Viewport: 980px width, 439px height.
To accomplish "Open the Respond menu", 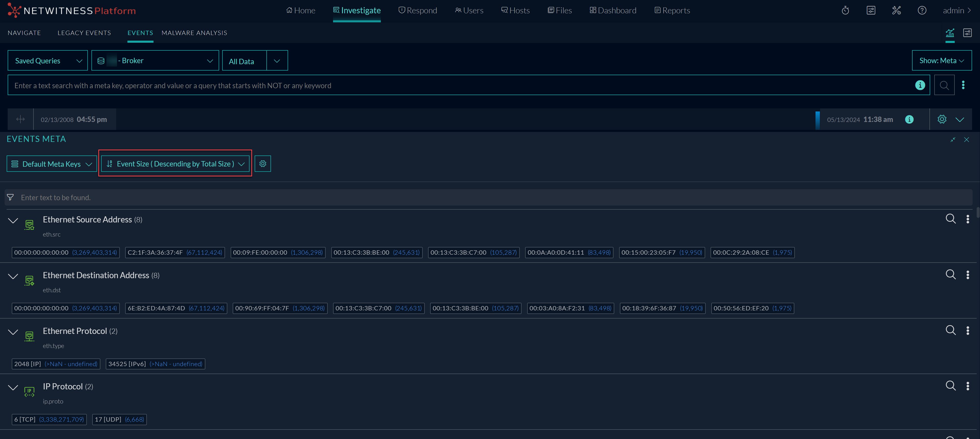I will click(x=417, y=10).
